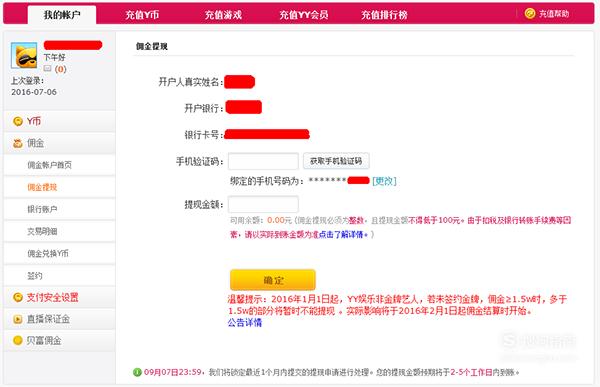Click the green info icon at bottom
The width and height of the screenshot is (600, 387).
(x=137, y=372)
